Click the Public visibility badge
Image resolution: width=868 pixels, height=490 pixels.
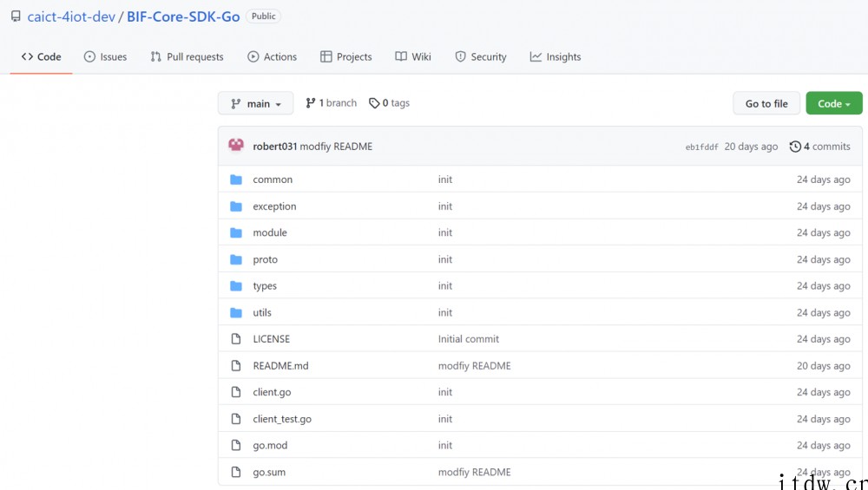coord(264,16)
